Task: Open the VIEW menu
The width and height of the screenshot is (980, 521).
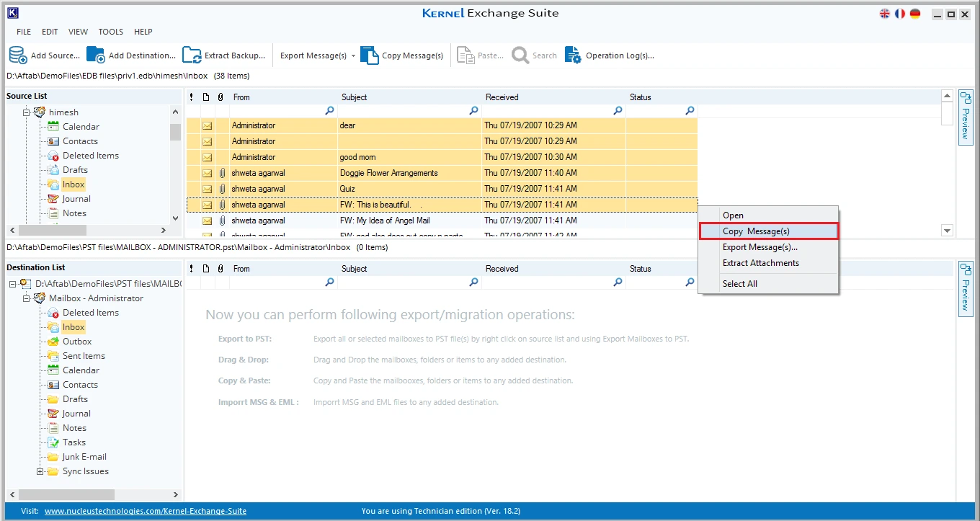Action: pos(78,32)
